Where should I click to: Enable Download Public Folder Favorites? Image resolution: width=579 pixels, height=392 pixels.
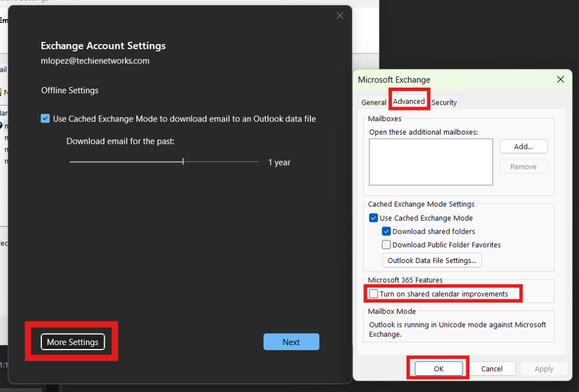pyautogui.click(x=386, y=245)
